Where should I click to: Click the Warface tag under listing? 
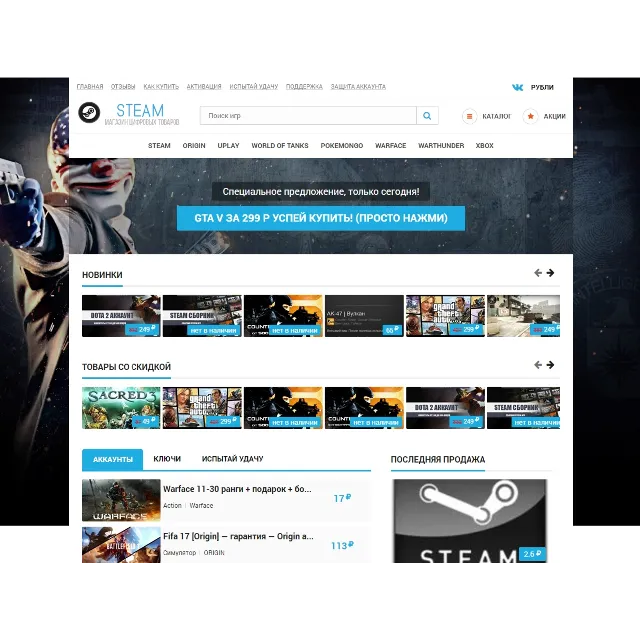(201, 505)
